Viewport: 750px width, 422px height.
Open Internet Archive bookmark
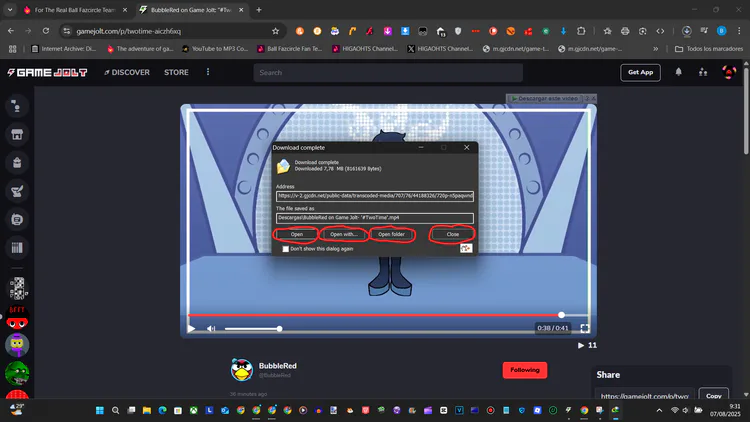(x=63, y=49)
